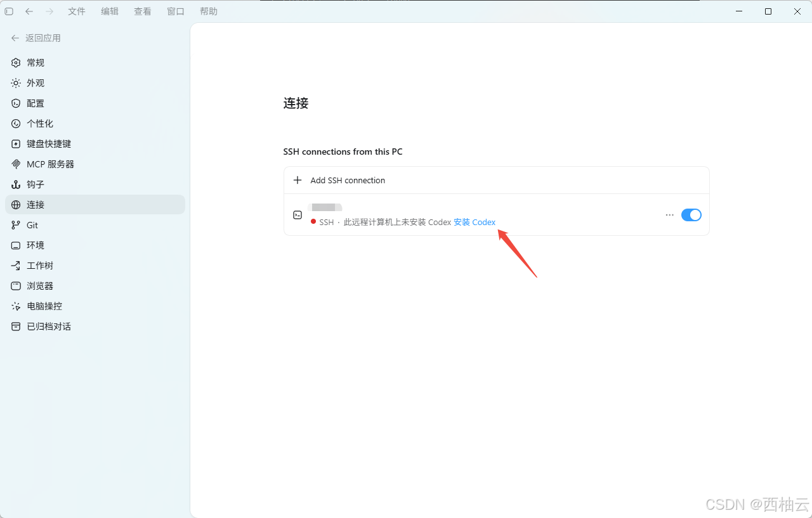Open the 编辑 menu
The height and width of the screenshot is (518, 812).
click(110, 11)
